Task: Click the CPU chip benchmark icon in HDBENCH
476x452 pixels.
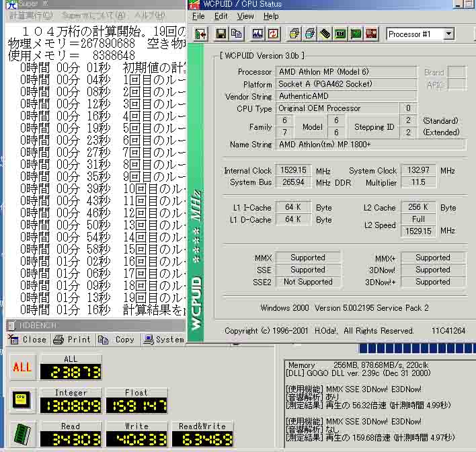Action: [22, 400]
